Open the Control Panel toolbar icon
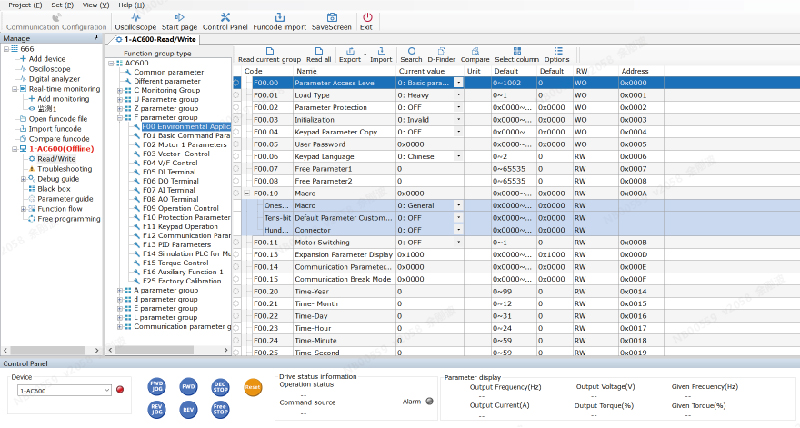800x428 pixels. tap(225, 18)
